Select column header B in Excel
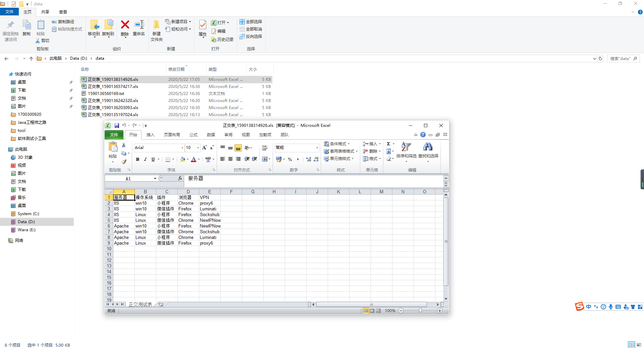 pos(145,192)
